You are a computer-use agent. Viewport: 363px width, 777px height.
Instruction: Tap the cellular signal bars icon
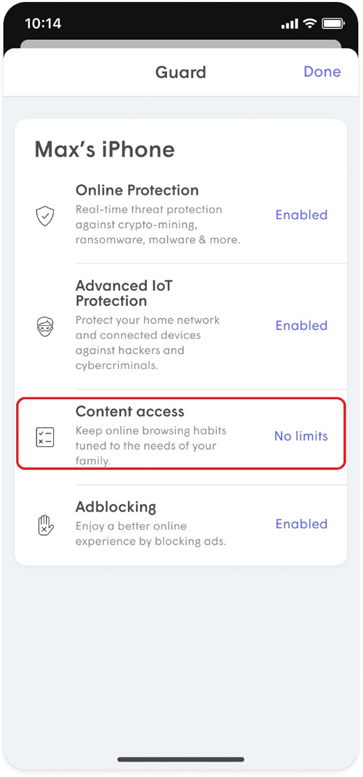[x=290, y=24]
